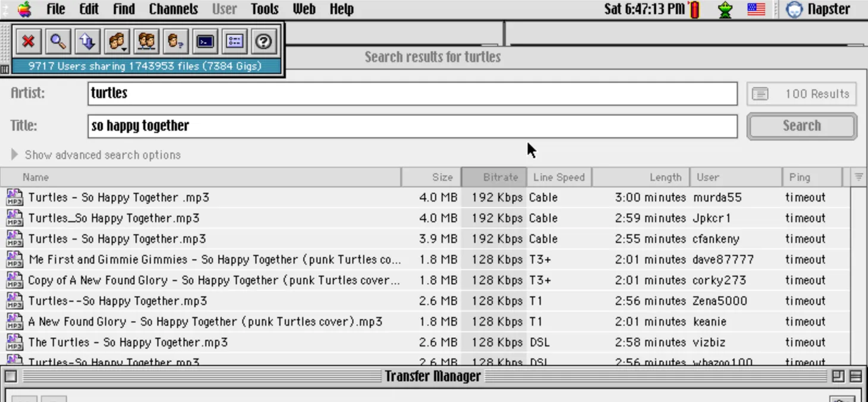
Task: Open the Channels menu
Action: pos(173,9)
